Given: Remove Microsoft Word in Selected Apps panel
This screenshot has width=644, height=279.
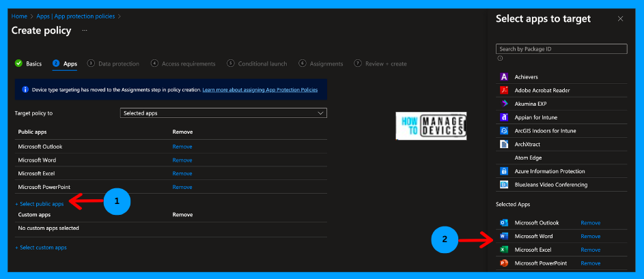Looking at the screenshot, I should (591, 236).
